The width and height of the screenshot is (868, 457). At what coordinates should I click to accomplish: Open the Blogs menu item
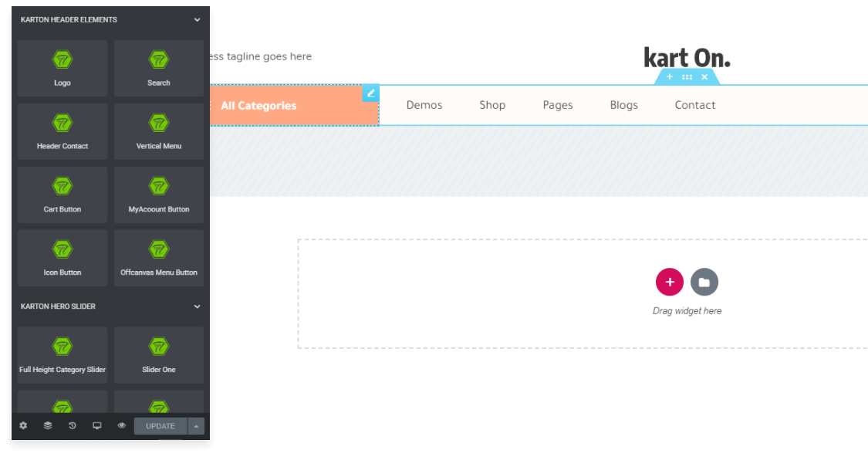pyautogui.click(x=624, y=105)
